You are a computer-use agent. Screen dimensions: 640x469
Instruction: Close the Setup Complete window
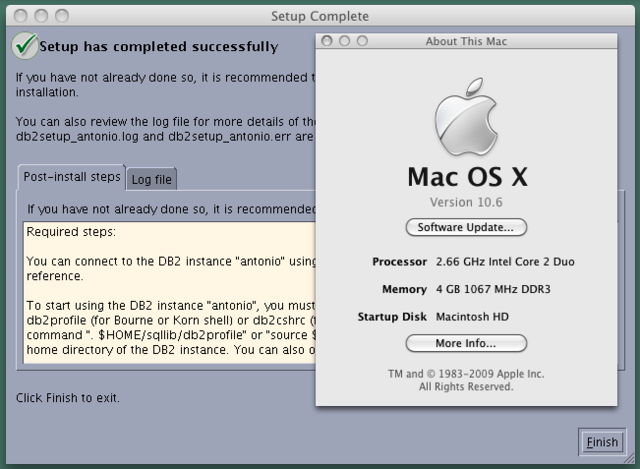point(21,16)
